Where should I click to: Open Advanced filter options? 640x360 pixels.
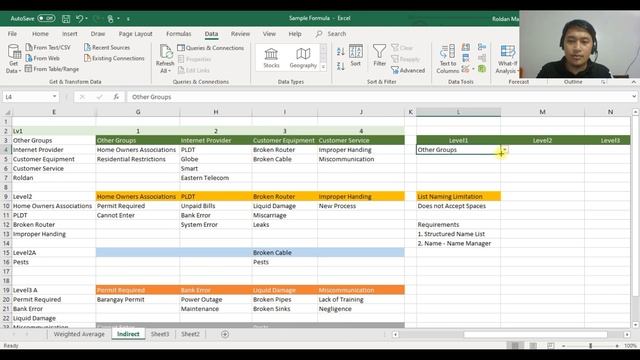(408, 70)
